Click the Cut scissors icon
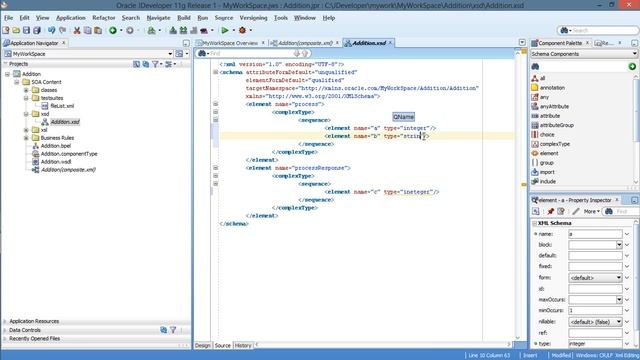This screenshot has width=640, height=360. (x=77, y=30)
